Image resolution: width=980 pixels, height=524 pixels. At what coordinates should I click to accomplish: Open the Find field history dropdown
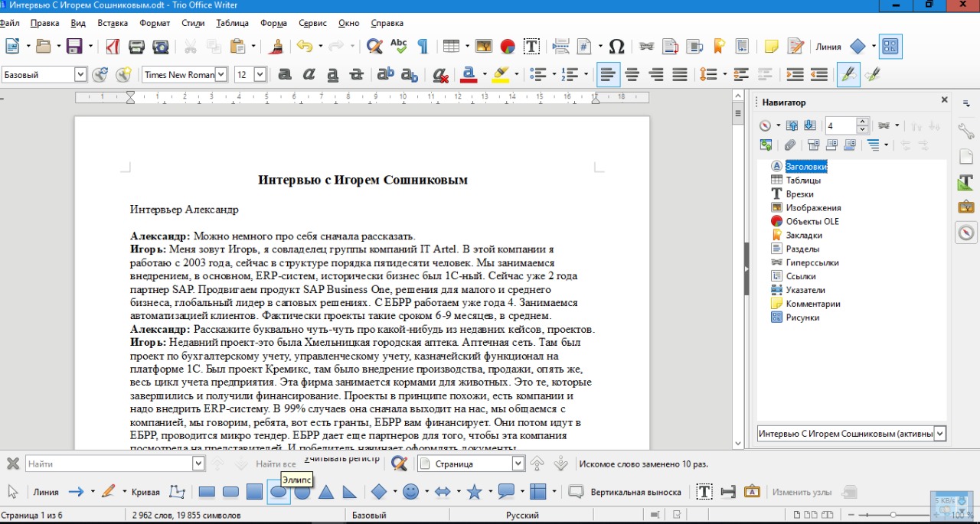click(199, 464)
